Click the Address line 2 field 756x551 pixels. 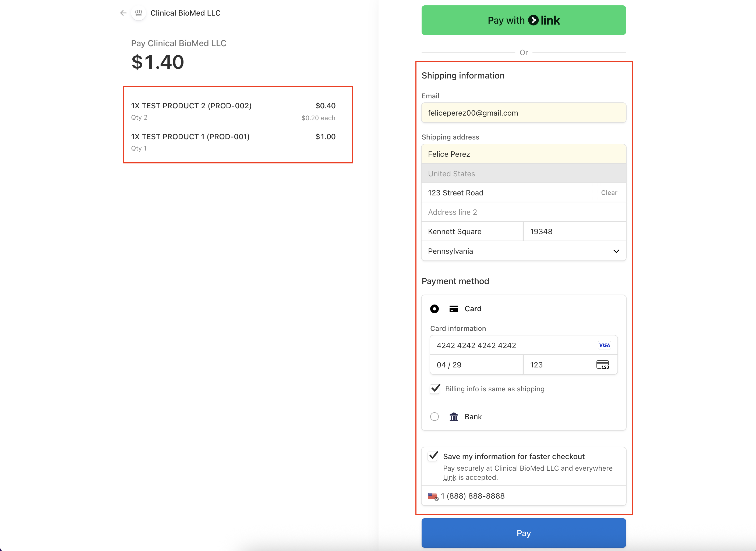pyautogui.click(x=523, y=212)
